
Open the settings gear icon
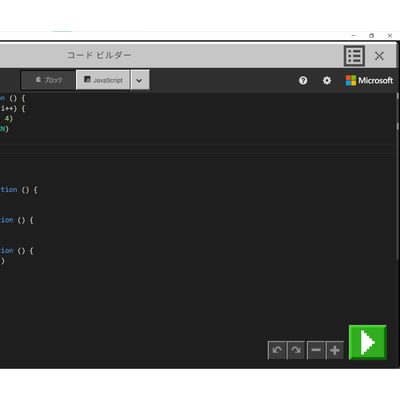point(327,80)
